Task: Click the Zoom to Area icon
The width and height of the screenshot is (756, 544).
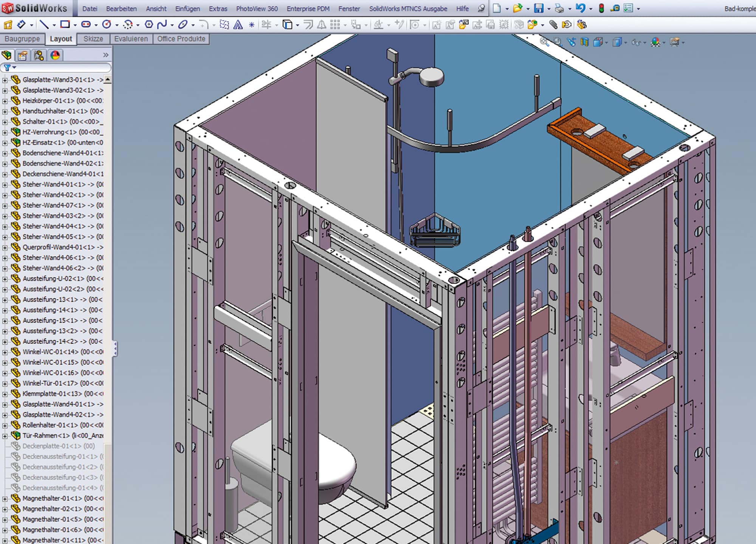Action: pyautogui.click(x=558, y=42)
